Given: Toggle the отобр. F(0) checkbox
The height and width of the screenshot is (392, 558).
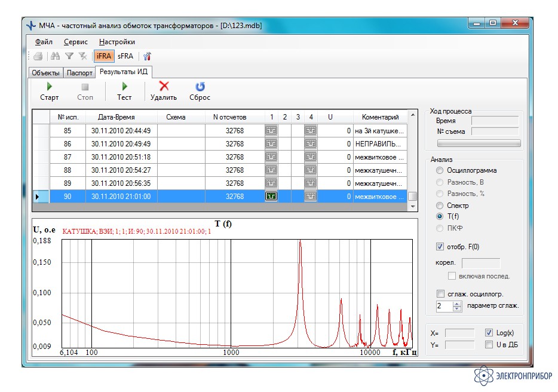Looking at the screenshot, I should pos(440,246).
